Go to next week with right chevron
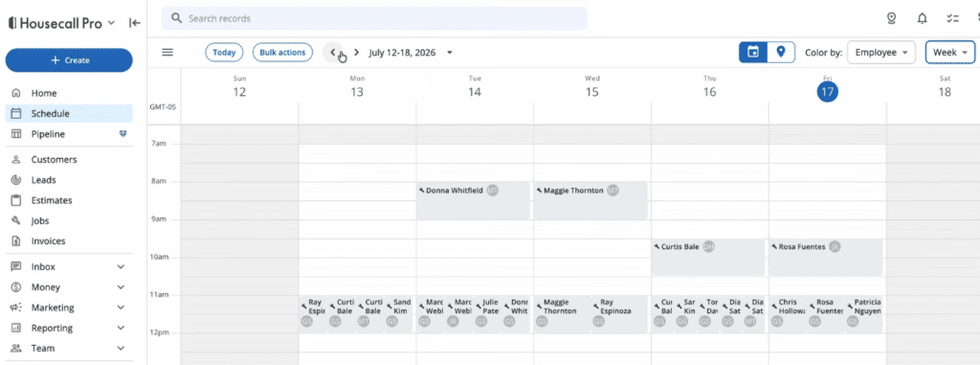Viewport: 980px width, 365px height. (x=356, y=53)
